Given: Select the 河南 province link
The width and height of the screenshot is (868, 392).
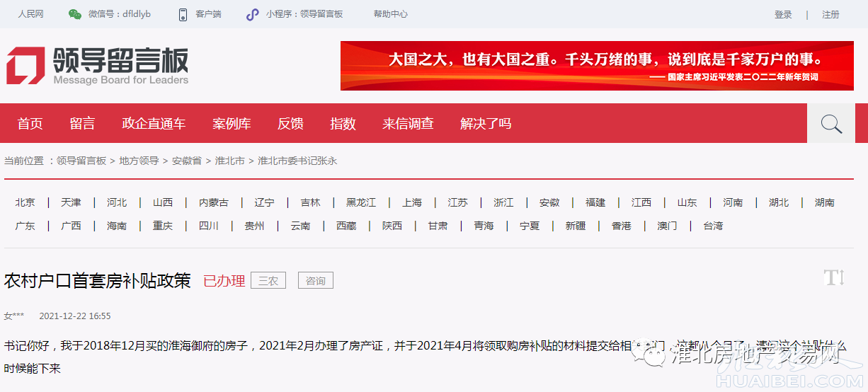Looking at the screenshot, I should tap(733, 202).
